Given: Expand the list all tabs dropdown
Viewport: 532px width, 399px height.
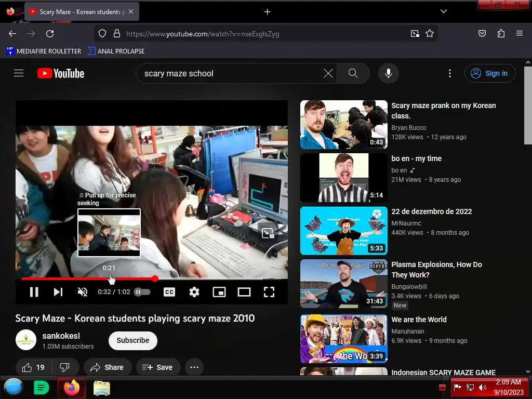Looking at the screenshot, I should pyautogui.click(x=444, y=11).
